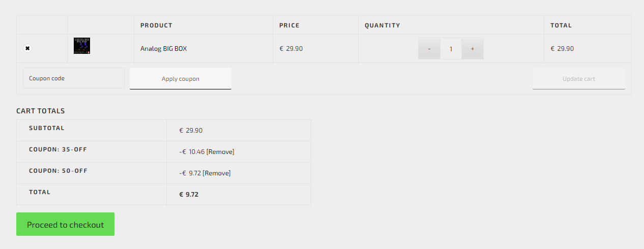Open the Analog BIG BOX product thumbnail
The image size is (644, 249).
click(x=82, y=46)
